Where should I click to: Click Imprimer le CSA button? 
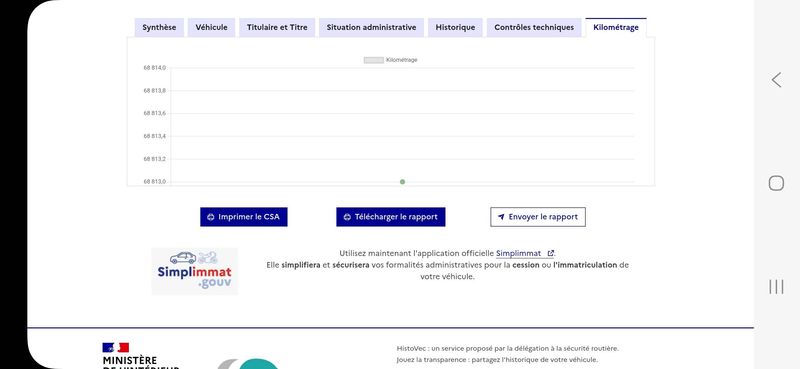pos(243,217)
